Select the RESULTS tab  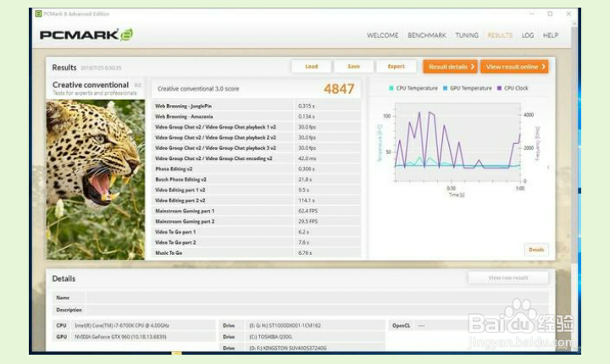(500, 36)
